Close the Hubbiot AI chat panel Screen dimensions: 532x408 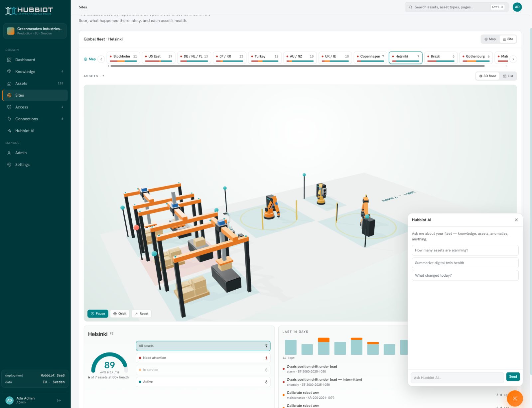(516, 220)
